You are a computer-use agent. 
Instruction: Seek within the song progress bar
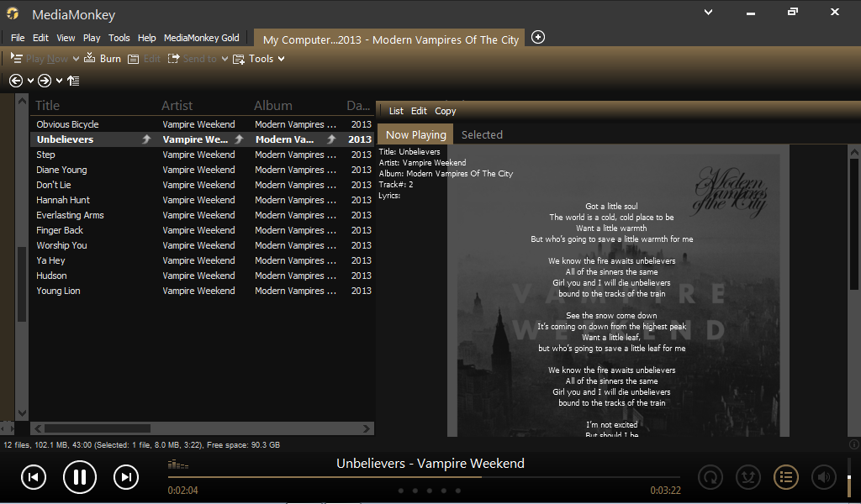(424, 477)
